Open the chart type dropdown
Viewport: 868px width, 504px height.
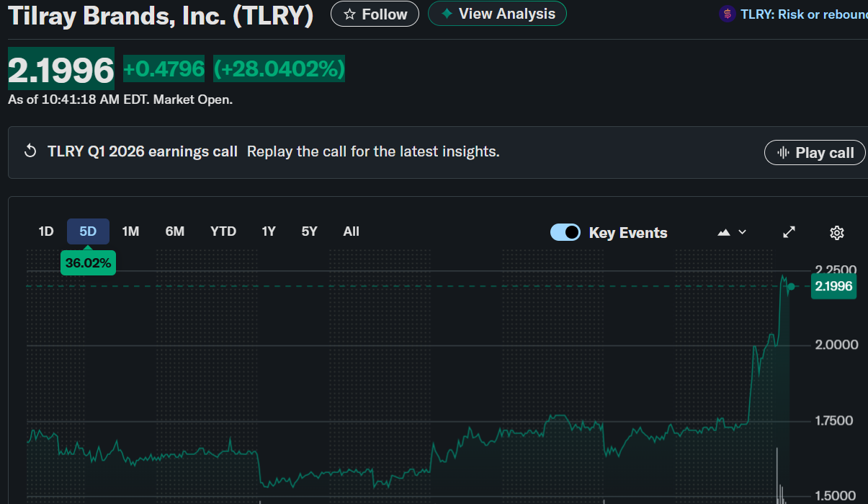tap(732, 232)
